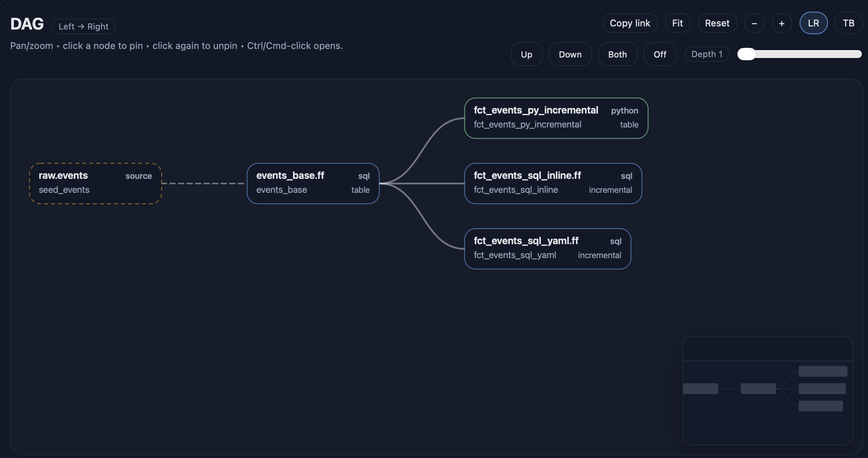
Task: Reset the DAG view
Action: (x=717, y=23)
